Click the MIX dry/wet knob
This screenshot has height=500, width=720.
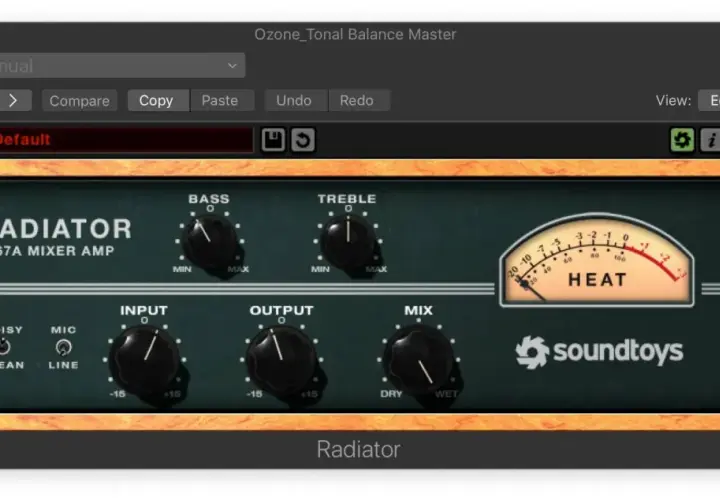point(419,361)
